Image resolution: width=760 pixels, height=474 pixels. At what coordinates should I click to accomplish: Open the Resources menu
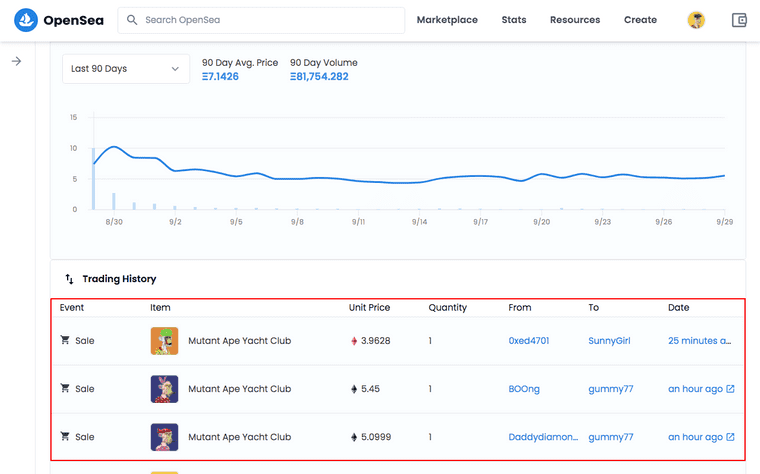(x=575, y=20)
